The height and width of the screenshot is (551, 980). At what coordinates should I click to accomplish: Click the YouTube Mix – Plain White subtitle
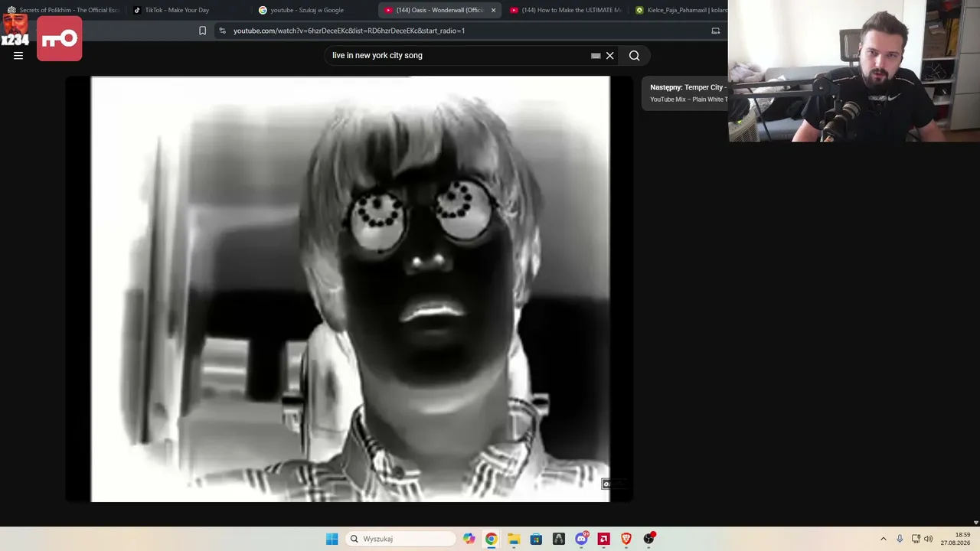(688, 99)
